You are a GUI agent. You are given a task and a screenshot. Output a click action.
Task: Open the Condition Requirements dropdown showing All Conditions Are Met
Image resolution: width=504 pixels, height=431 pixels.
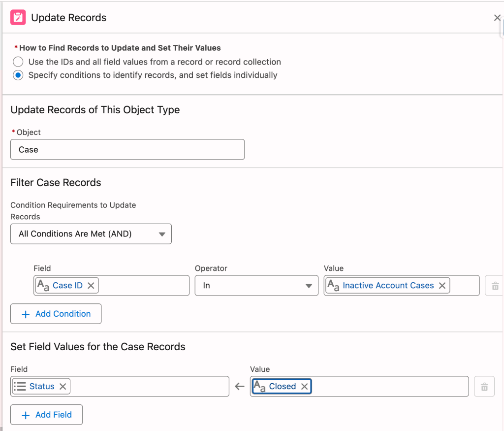[x=91, y=234]
